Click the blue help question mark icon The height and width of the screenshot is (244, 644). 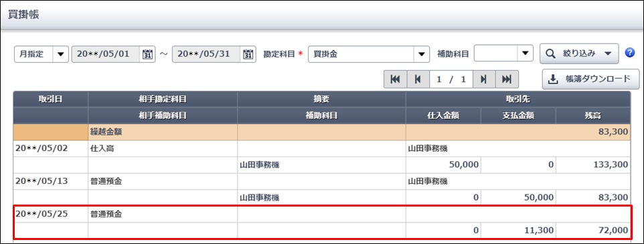pyautogui.click(x=630, y=53)
